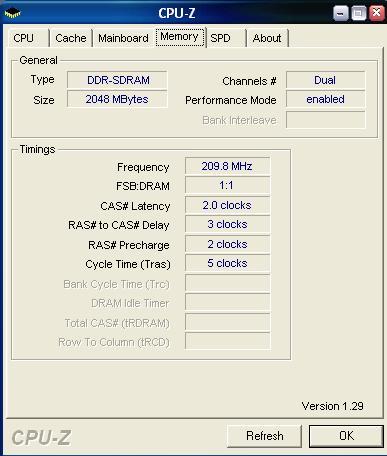The image size is (387, 456).
Task: Click the empty DRAM Idle Timer field
Action: (x=227, y=302)
